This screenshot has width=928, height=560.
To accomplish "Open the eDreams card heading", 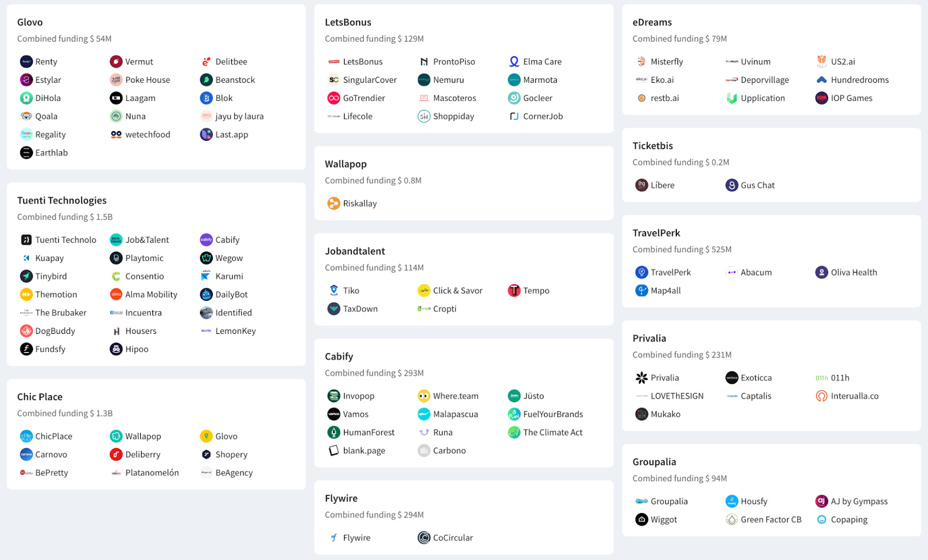I will [x=652, y=23].
